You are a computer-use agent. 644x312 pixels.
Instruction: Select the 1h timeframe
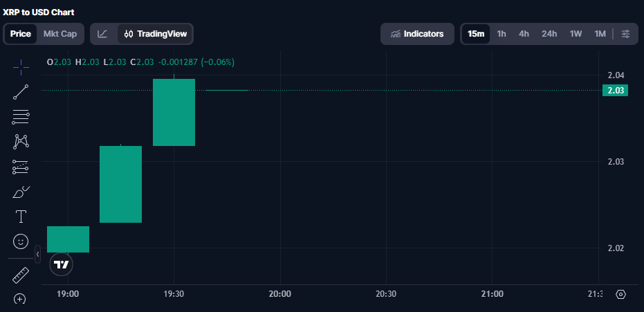pos(502,34)
